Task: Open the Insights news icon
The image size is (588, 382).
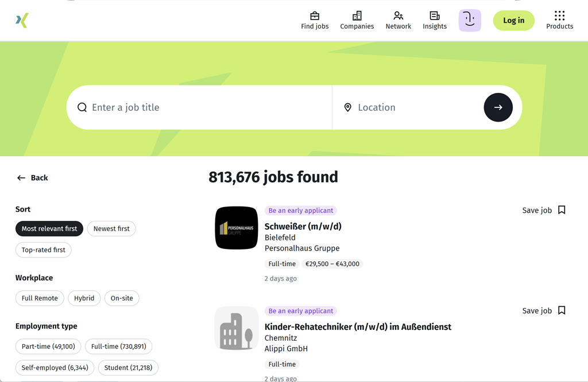Action: (x=434, y=16)
